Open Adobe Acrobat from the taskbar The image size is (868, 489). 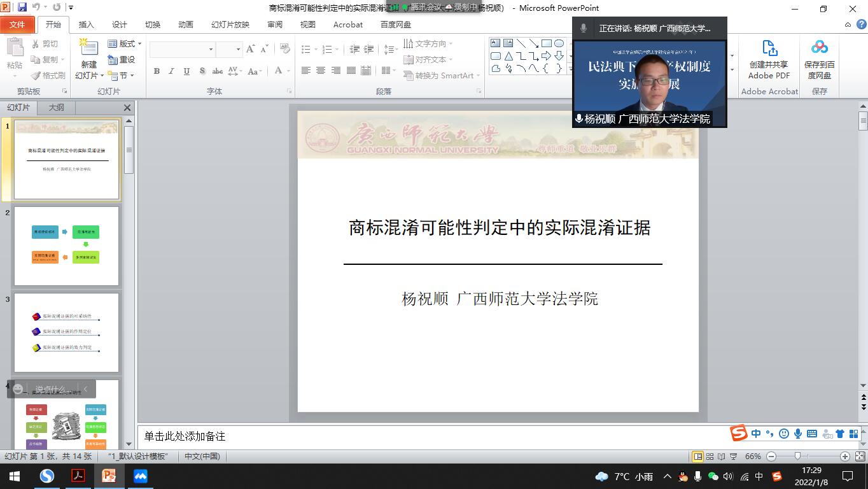[x=78, y=476]
